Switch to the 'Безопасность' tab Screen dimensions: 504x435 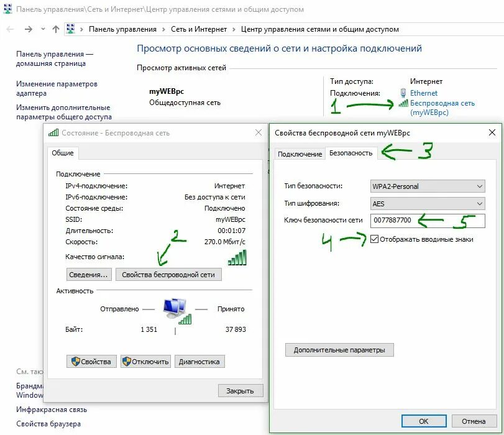click(x=351, y=153)
